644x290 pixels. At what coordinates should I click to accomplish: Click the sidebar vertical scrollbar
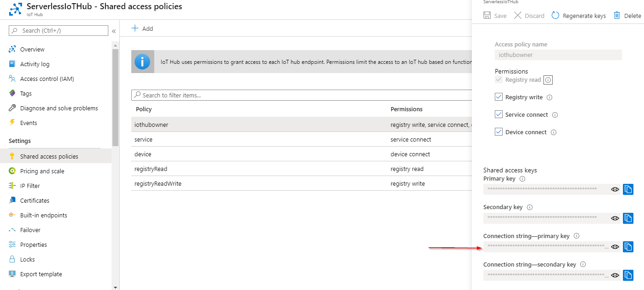click(115, 97)
